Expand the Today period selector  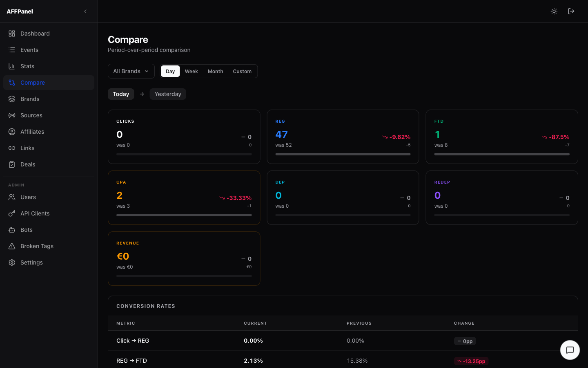[x=121, y=94]
